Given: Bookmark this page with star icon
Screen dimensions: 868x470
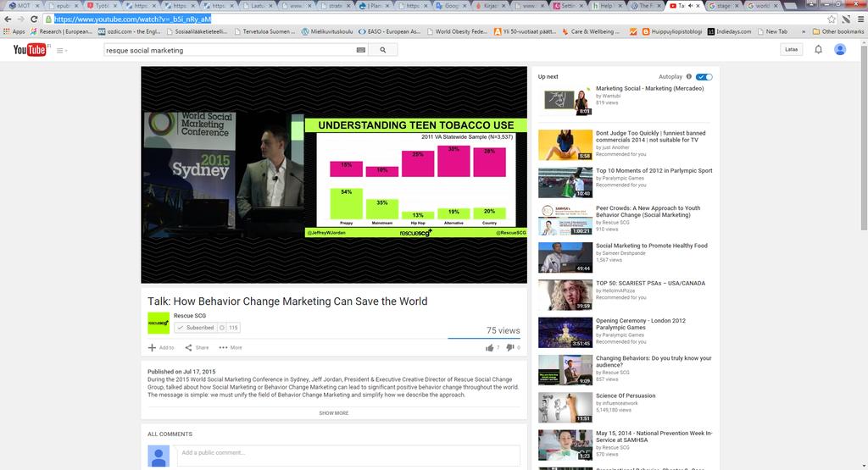Looking at the screenshot, I should 832,19.
